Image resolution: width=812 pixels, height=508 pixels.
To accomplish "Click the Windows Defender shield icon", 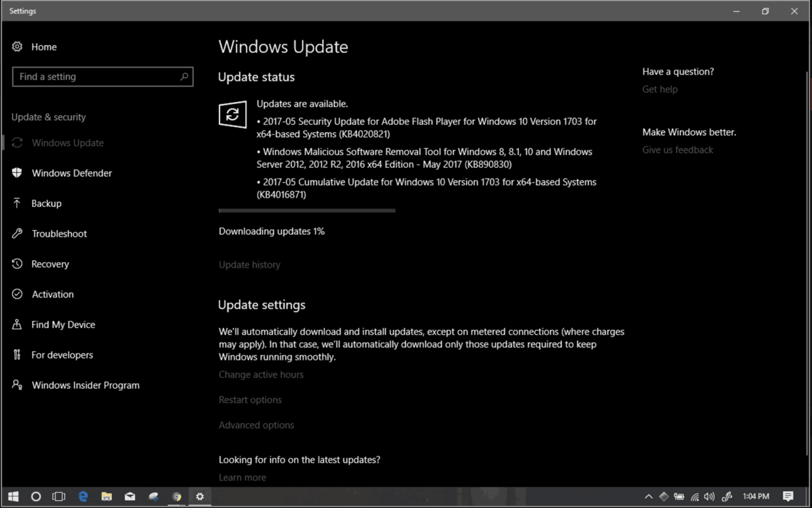I will pyautogui.click(x=17, y=173).
